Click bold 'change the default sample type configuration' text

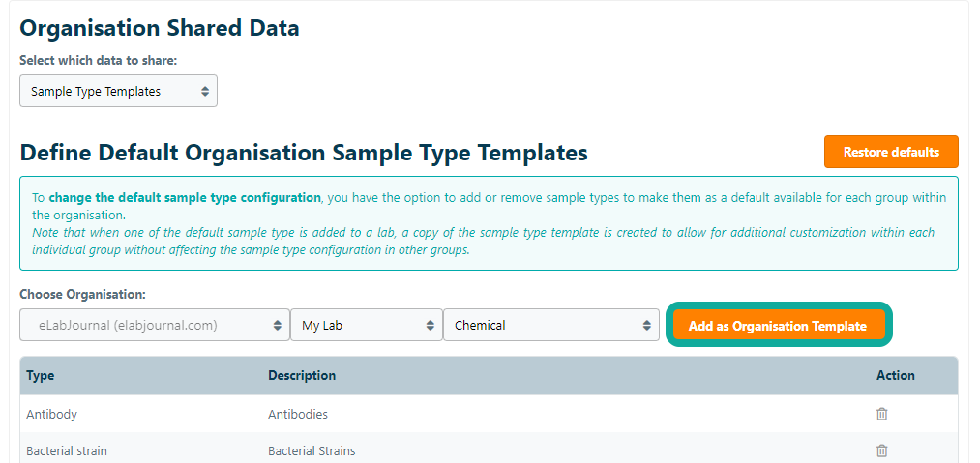(x=185, y=197)
